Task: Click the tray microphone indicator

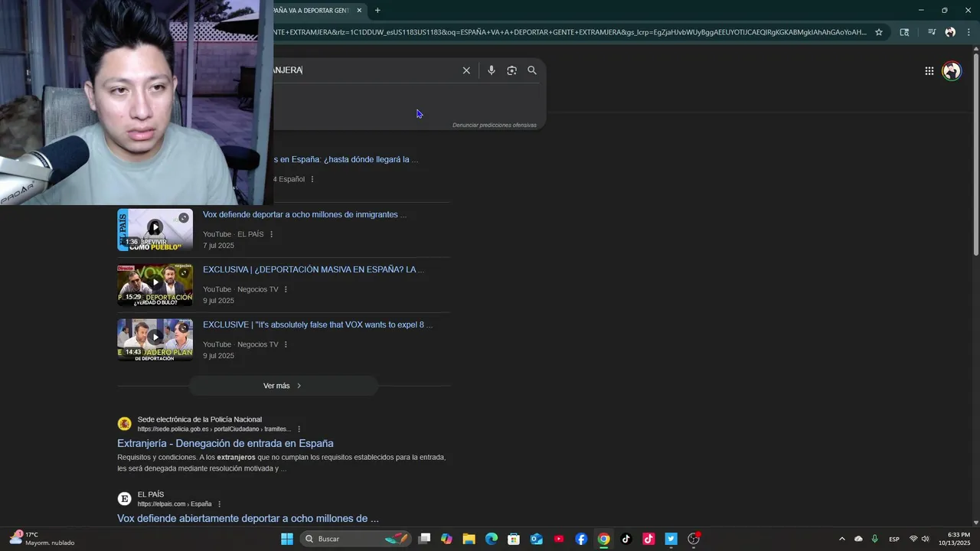Action: 874,539
